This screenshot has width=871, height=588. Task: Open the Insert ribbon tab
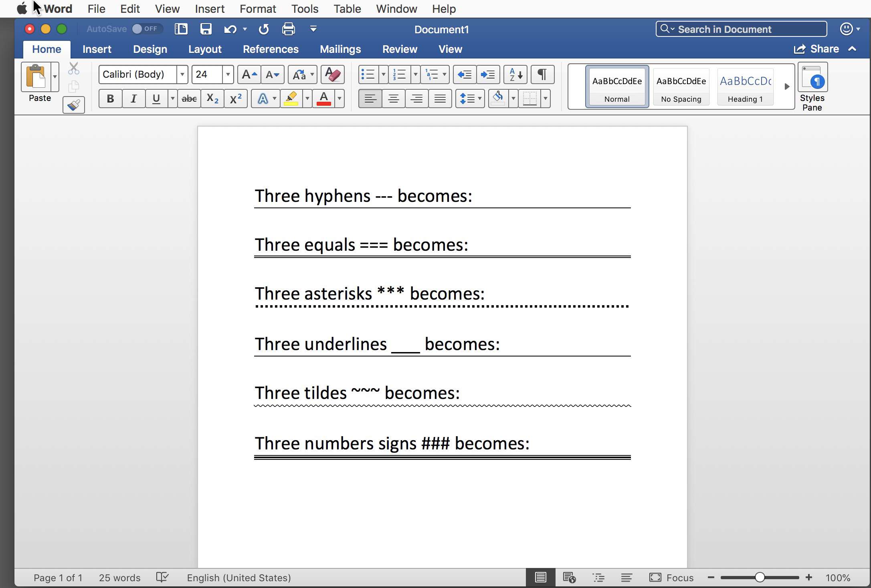pyautogui.click(x=97, y=49)
